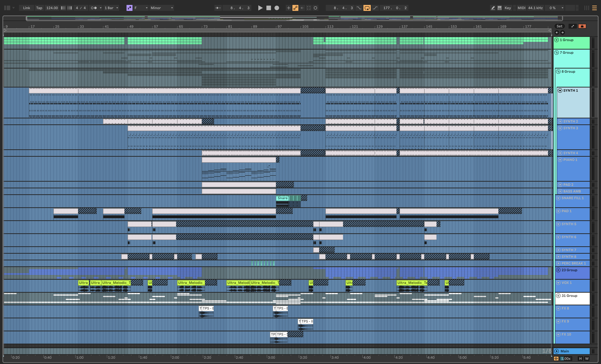Click the Previous Locator left arrow

(557, 32)
